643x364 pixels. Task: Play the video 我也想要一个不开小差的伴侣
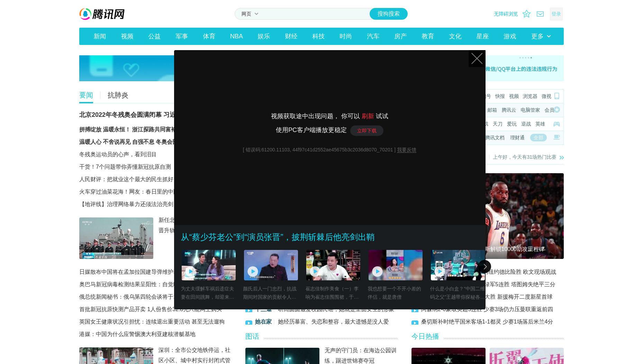pos(396,265)
